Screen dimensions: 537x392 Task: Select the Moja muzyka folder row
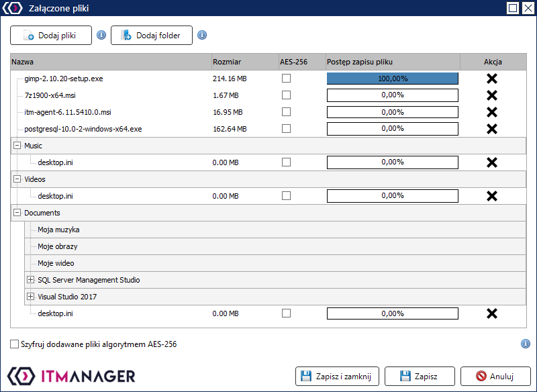click(275, 230)
